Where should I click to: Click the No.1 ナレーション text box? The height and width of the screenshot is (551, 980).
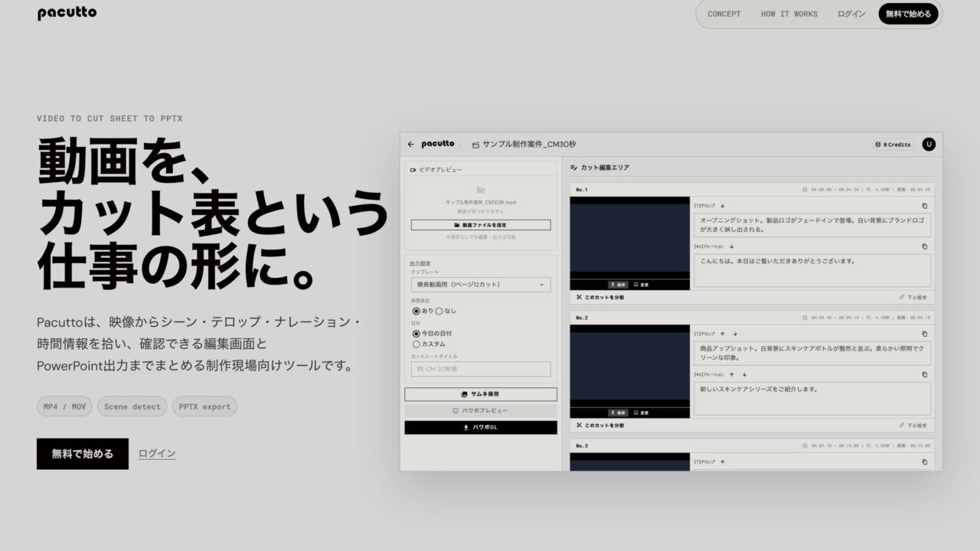[812, 271]
